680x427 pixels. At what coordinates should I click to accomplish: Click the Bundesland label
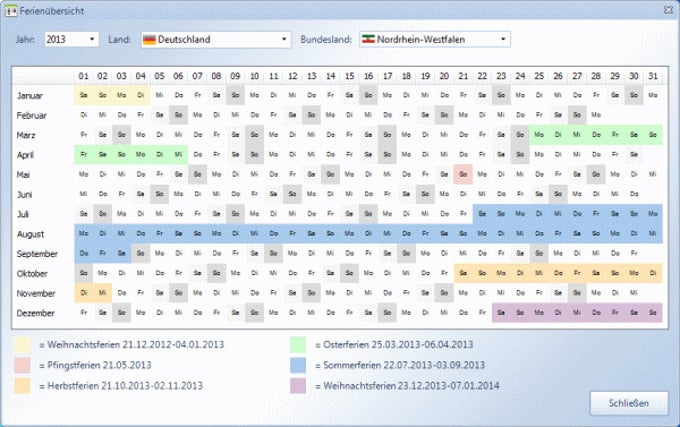326,39
